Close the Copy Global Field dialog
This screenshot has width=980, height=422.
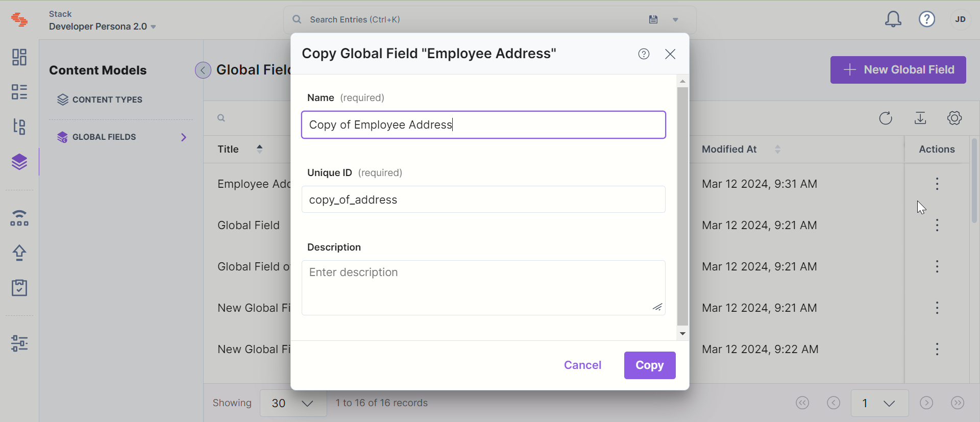coord(670,54)
